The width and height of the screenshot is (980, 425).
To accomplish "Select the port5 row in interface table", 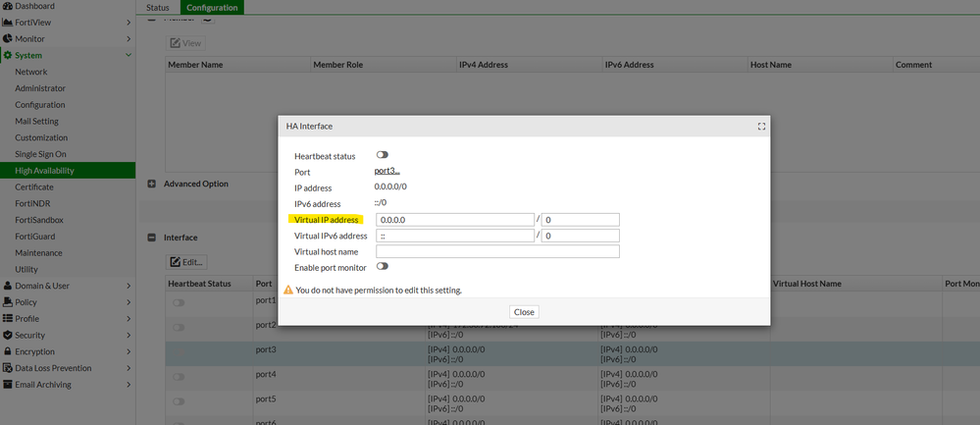I will point(573,403).
